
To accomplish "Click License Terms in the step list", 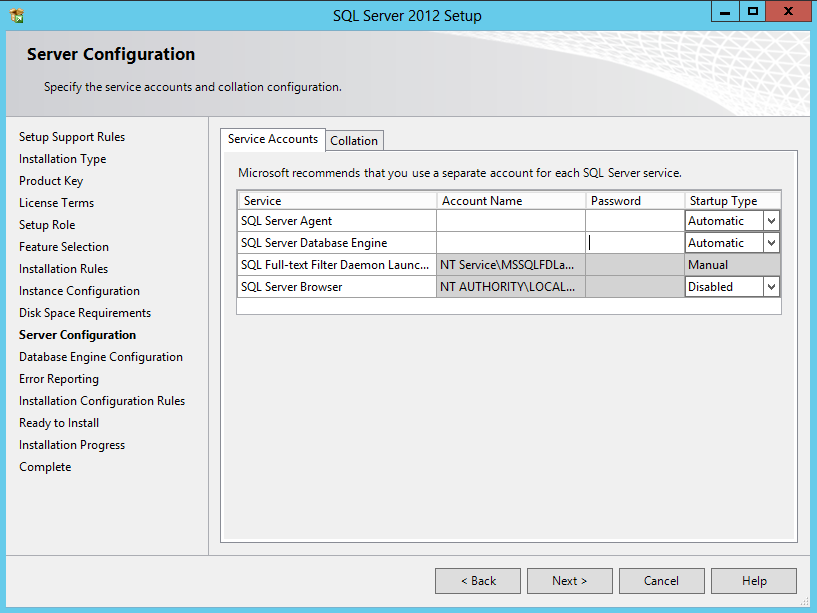I will [x=56, y=203].
